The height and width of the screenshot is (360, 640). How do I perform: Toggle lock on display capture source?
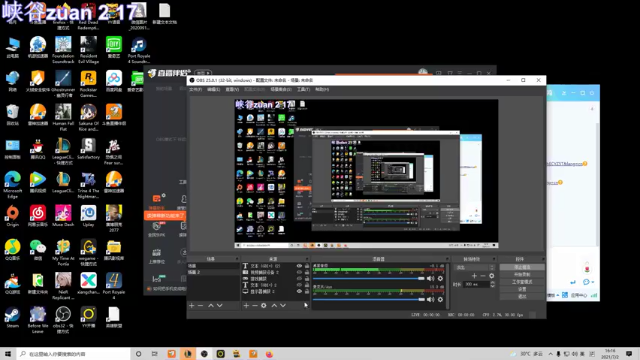point(307,291)
